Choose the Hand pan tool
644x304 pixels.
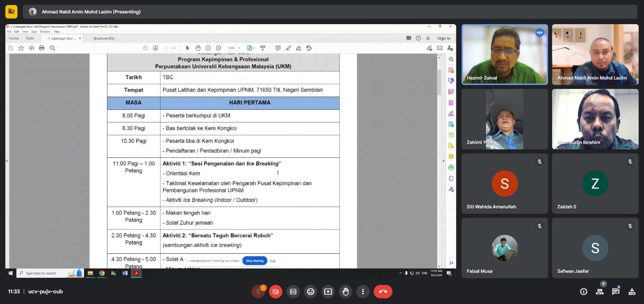tap(198, 48)
